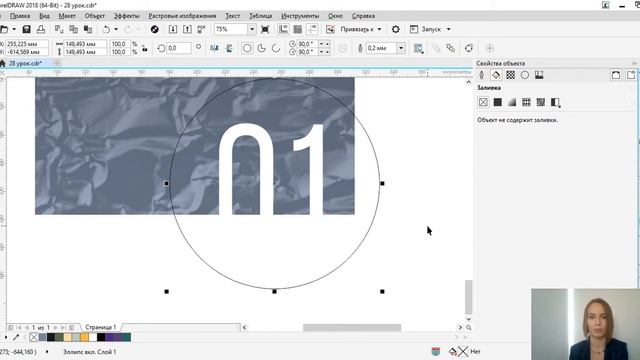Open the Search content round icon
Viewport: 640px width, 360px height.
pyautogui.click(x=155, y=29)
